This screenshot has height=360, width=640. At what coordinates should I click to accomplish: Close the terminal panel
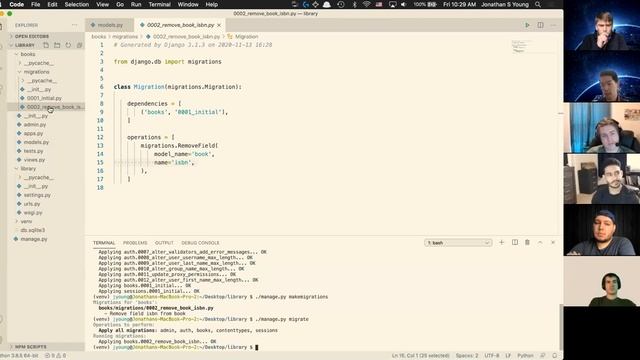553,242
